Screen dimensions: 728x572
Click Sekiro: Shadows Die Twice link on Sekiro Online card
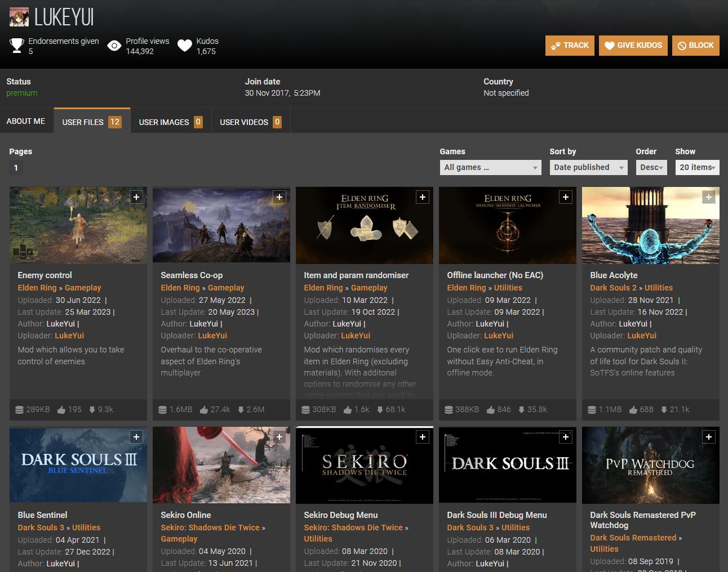pos(210,528)
